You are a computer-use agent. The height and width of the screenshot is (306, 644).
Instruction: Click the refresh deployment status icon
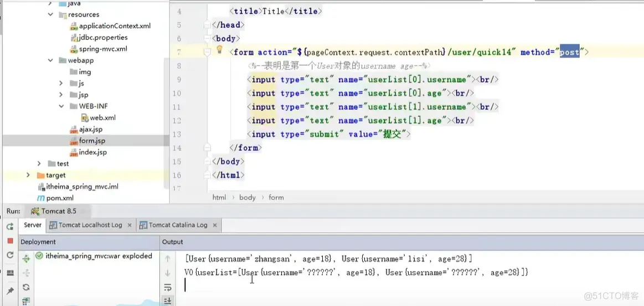coord(26,287)
